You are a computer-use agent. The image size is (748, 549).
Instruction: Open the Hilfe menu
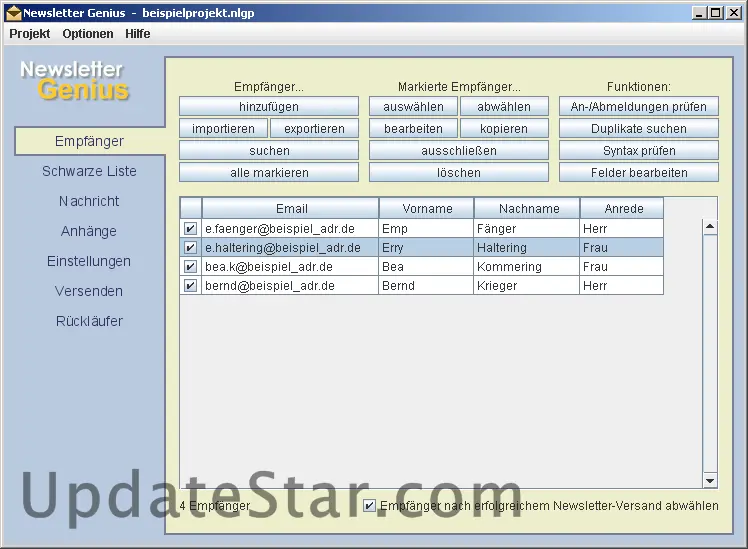point(137,34)
